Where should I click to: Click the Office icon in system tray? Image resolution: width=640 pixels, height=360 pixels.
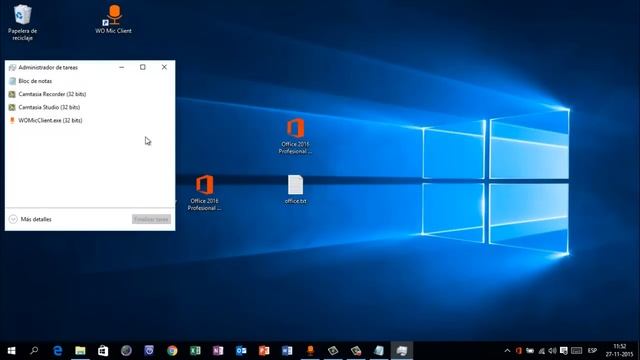[x=519, y=351]
